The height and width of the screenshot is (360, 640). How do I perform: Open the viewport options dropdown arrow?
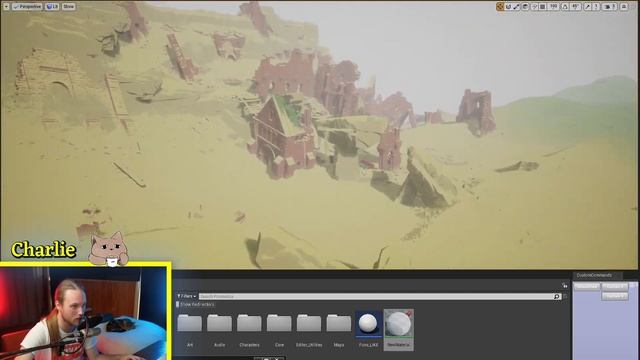[6, 7]
